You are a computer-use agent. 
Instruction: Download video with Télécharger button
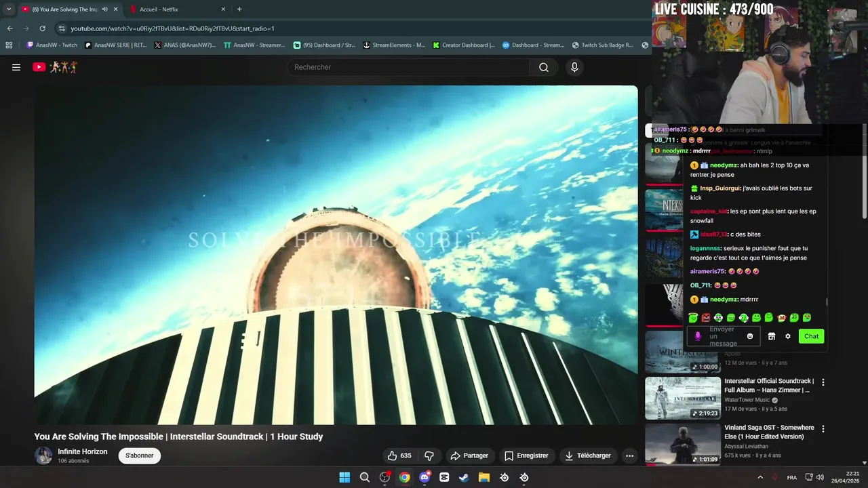[587, 455]
